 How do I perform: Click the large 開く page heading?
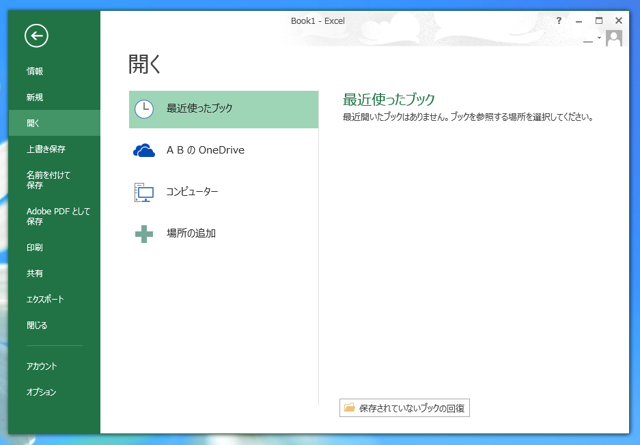click(144, 64)
